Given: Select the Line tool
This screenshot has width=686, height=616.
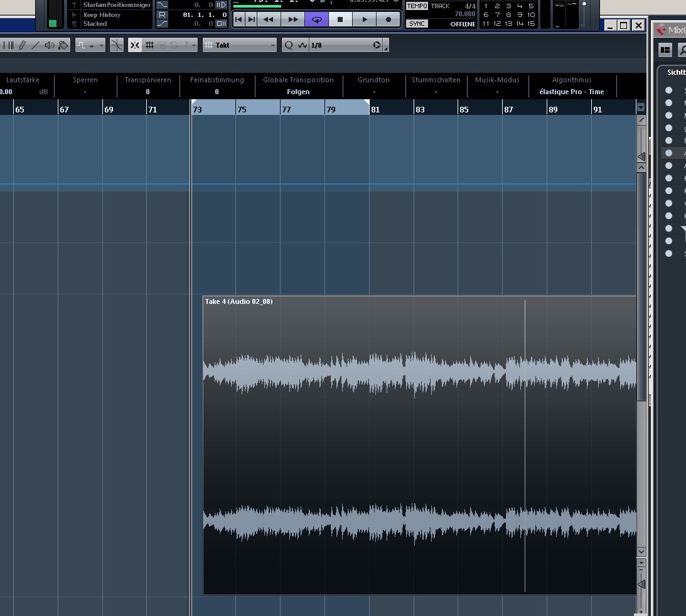Looking at the screenshot, I should [x=36, y=45].
